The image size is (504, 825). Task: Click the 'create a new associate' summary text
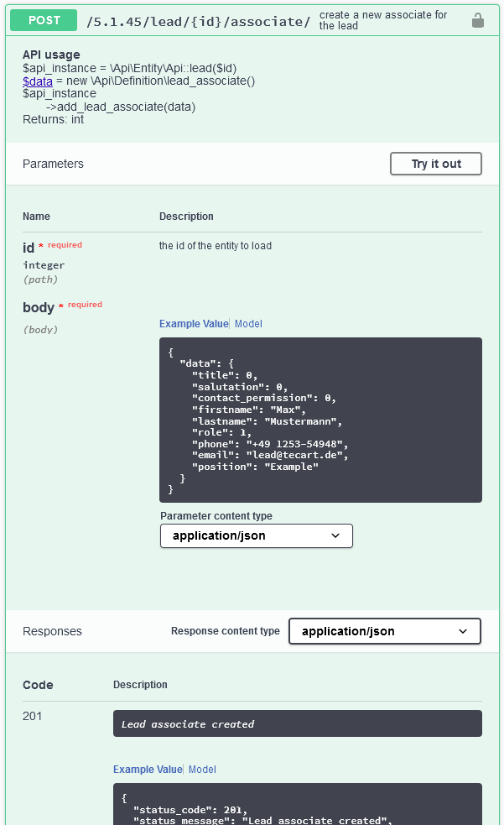coord(384,20)
